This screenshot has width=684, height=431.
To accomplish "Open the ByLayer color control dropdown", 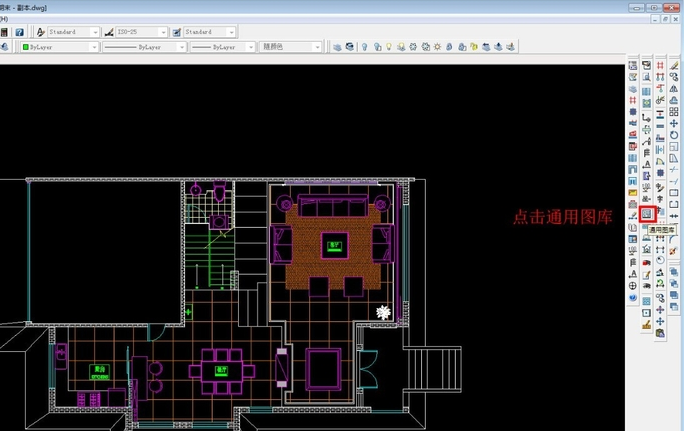I will click(94, 47).
